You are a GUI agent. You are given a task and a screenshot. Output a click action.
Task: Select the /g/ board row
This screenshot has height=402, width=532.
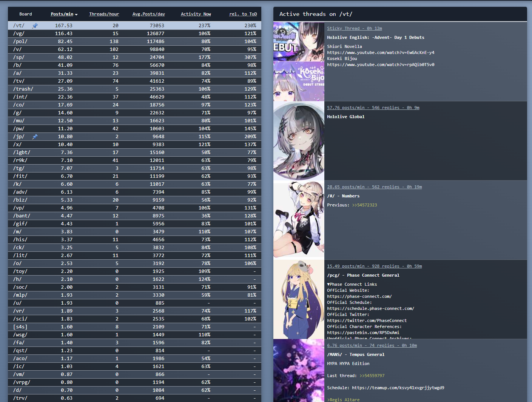click(134, 113)
